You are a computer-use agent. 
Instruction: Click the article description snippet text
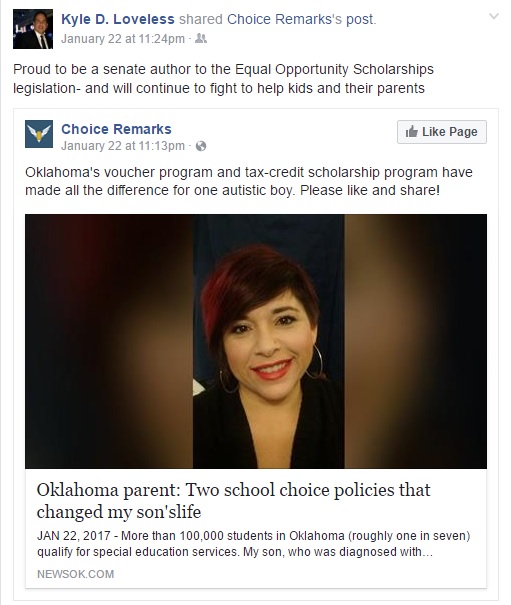254,544
